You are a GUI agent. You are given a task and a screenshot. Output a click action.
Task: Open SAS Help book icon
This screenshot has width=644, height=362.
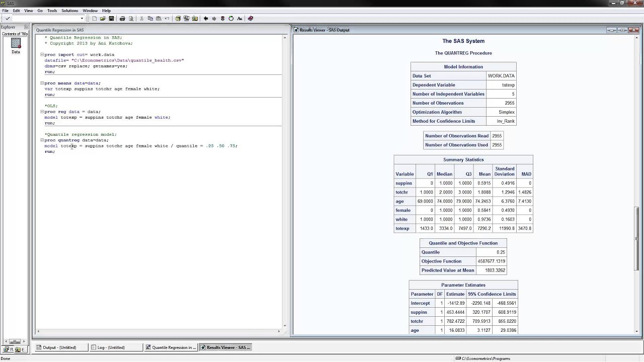(251, 19)
